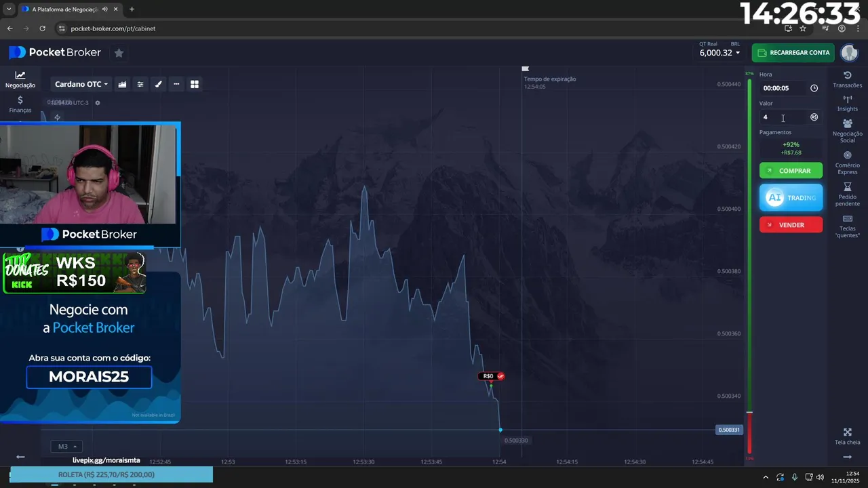
Task: Click the clock icon beside Hora
Action: [814, 88]
